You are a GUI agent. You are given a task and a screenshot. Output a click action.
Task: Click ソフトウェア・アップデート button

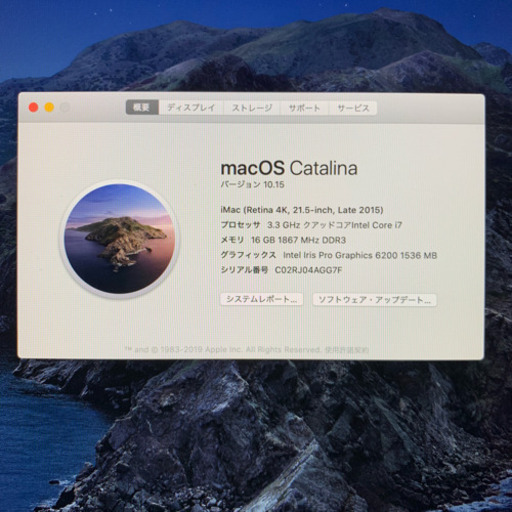[x=374, y=300]
